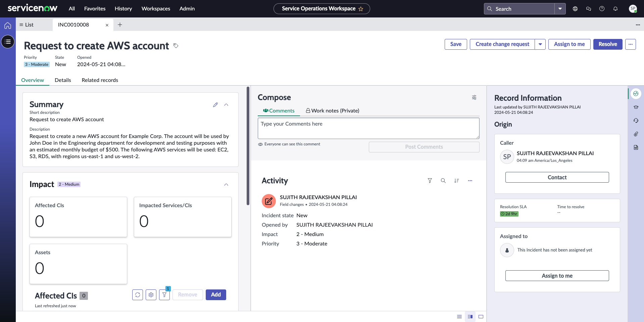Close the INC0010008 tab

pyautogui.click(x=107, y=25)
